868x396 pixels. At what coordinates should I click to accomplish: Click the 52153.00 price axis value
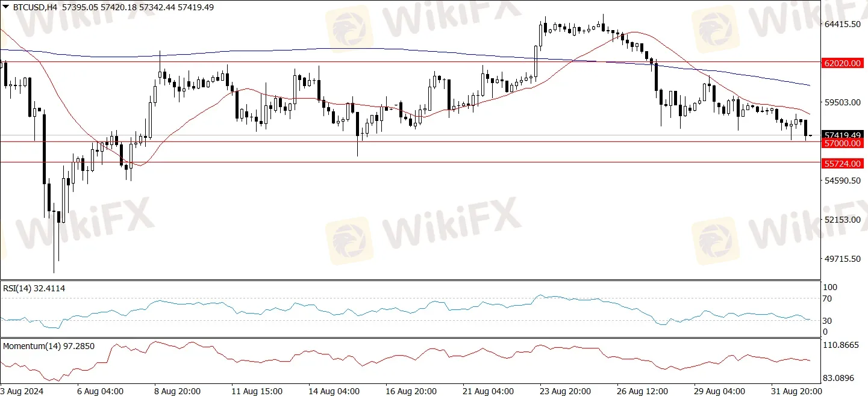pyautogui.click(x=843, y=220)
